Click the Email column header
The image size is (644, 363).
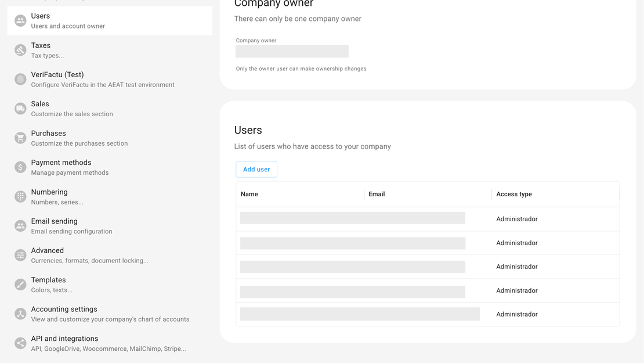pyautogui.click(x=377, y=194)
